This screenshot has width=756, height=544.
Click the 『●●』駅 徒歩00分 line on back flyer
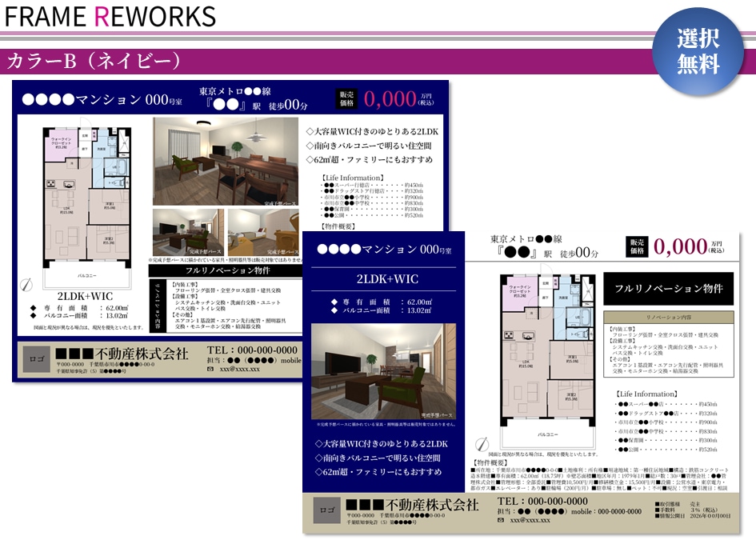point(257,104)
